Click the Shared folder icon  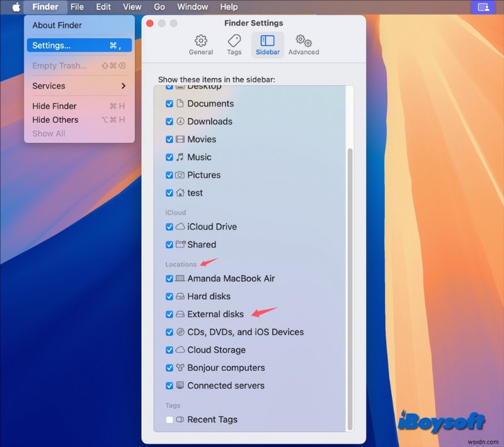(180, 244)
